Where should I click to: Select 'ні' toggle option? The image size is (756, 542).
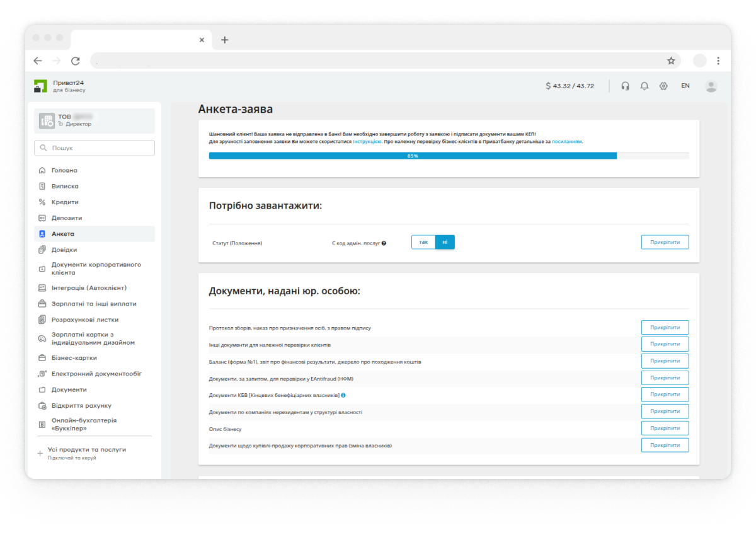[x=445, y=242]
